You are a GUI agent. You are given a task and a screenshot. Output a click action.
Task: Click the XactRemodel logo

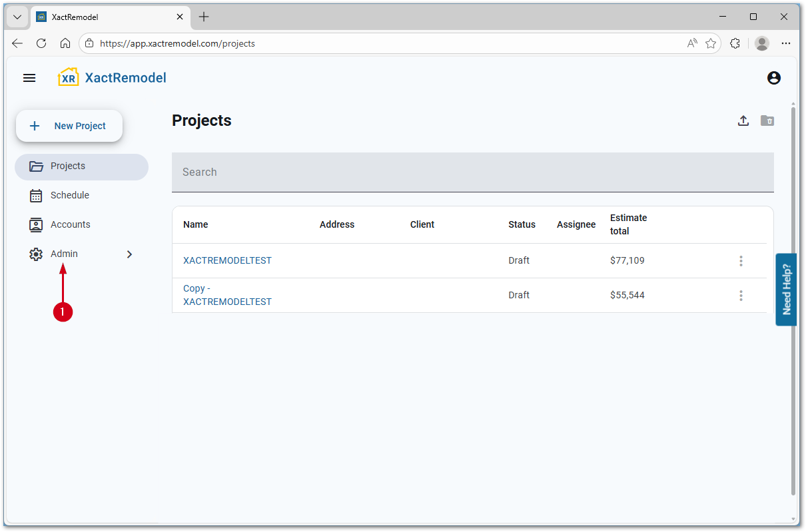point(112,78)
